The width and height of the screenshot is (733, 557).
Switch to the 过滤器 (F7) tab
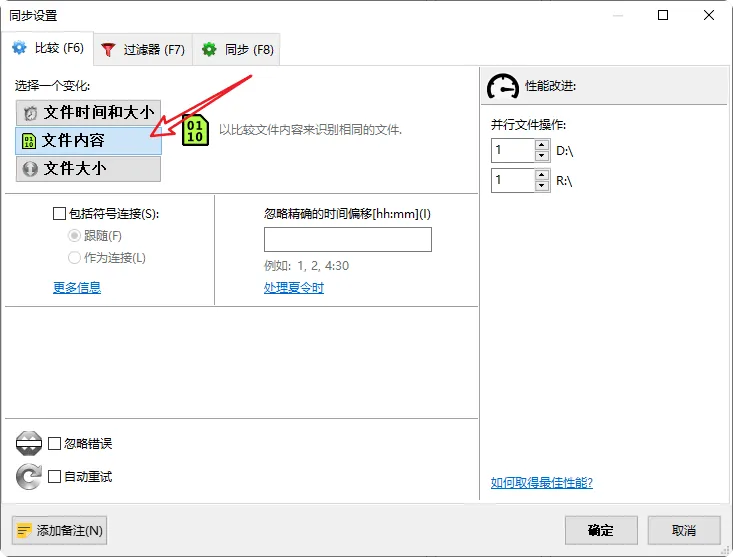[143, 50]
